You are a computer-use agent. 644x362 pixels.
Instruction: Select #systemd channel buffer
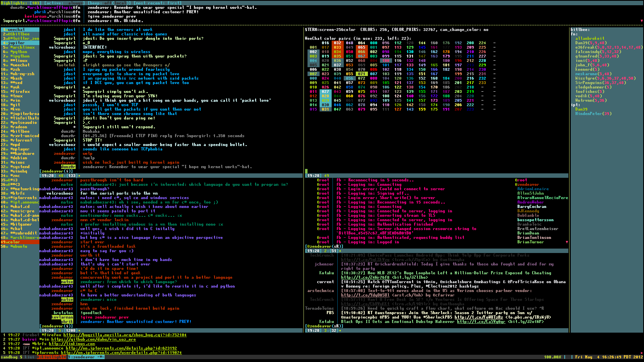click(x=20, y=167)
